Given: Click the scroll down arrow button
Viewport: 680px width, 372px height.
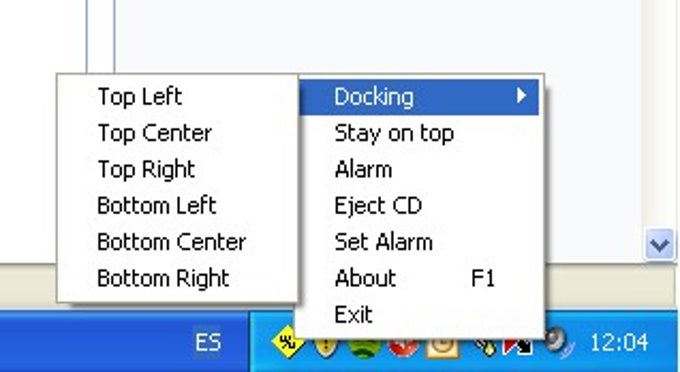Looking at the screenshot, I should pyautogui.click(x=660, y=245).
